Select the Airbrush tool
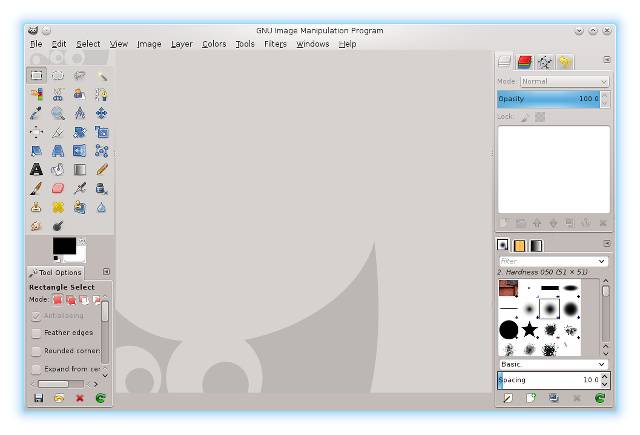This screenshot has width=640, height=435. pos(80,189)
